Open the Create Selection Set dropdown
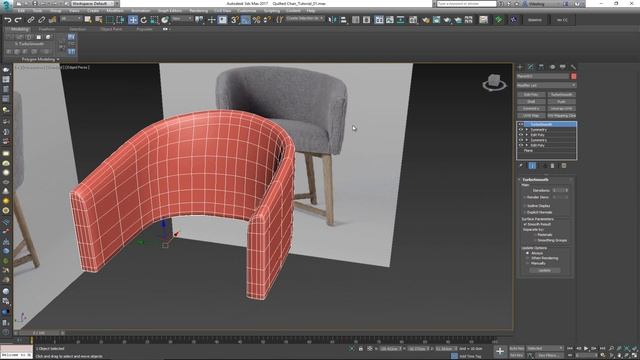 click(305, 19)
